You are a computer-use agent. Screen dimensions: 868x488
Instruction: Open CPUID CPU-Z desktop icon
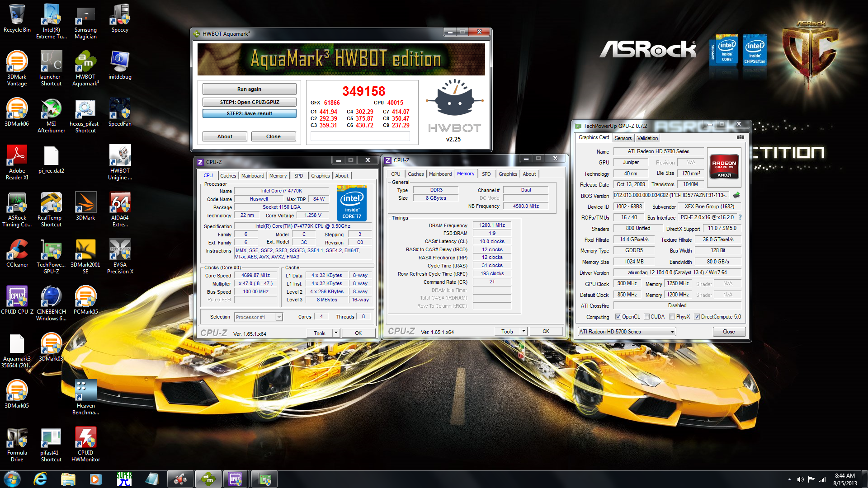click(x=17, y=300)
